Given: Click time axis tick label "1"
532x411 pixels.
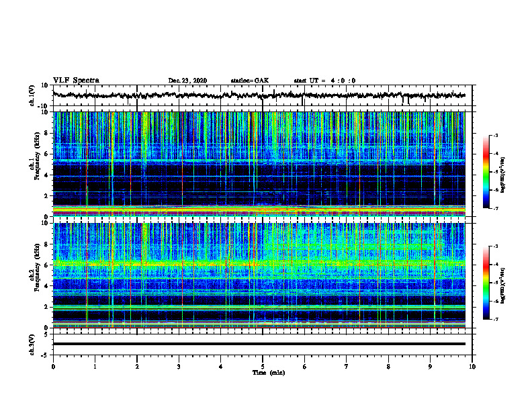Looking at the screenshot, I should coord(95,367).
